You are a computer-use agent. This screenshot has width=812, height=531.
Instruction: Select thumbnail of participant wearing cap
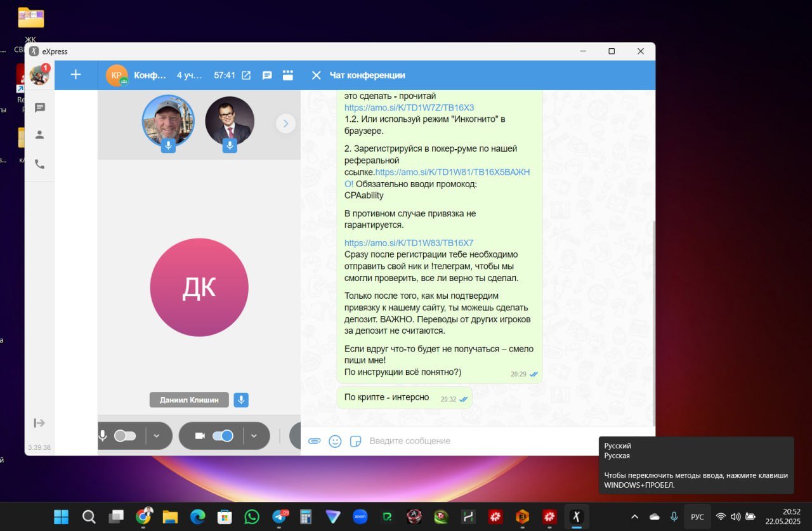[x=168, y=120]
